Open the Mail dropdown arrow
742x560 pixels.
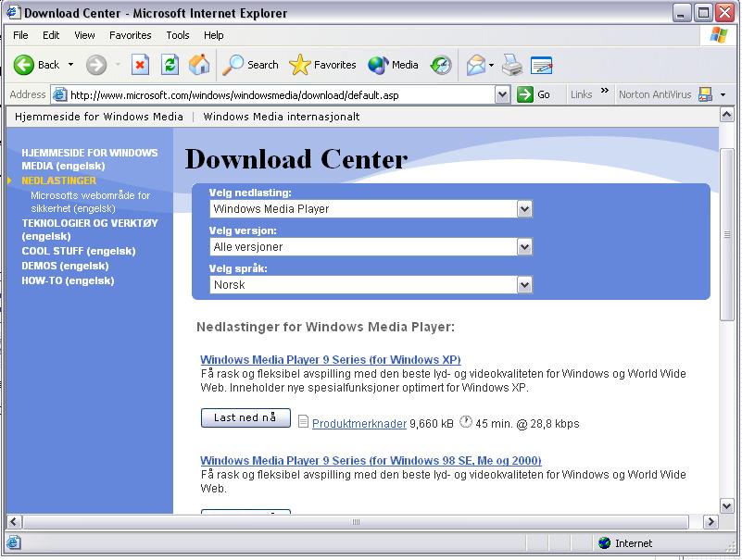tap(491, 66)
